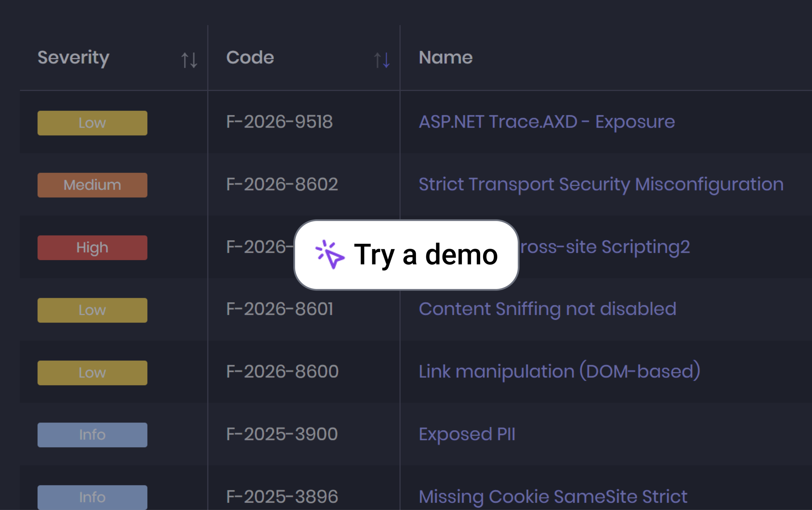Select the Medium severity badge
812x510 pixels.
tap(92, 185)
